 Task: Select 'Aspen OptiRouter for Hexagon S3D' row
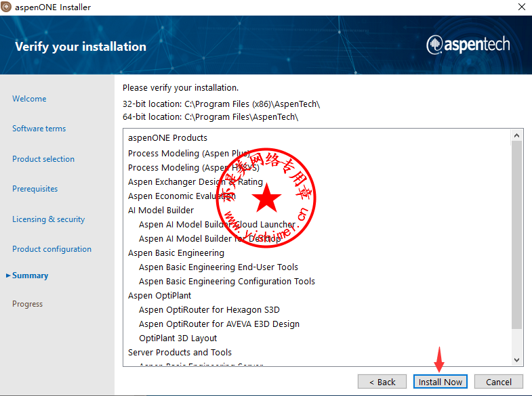pyautogui.click(x=209, y=310)
